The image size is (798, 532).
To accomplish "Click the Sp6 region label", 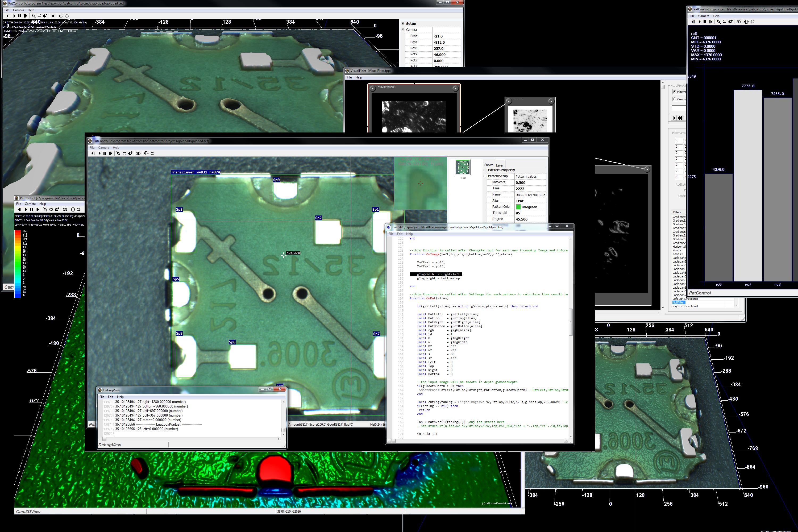I will coord(232,342).
